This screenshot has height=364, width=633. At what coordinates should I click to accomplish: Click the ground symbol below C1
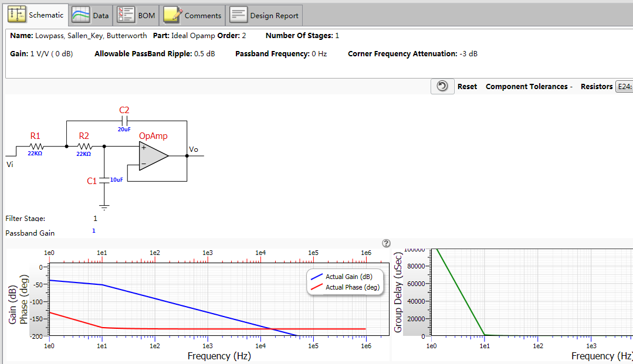point(104,208)
